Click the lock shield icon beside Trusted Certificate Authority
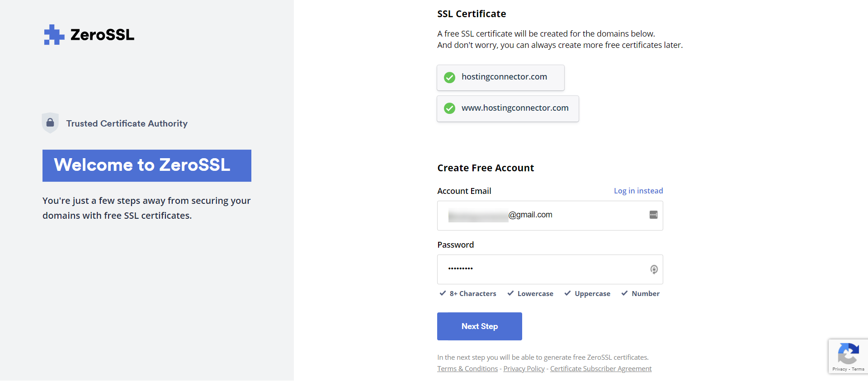 50,123
